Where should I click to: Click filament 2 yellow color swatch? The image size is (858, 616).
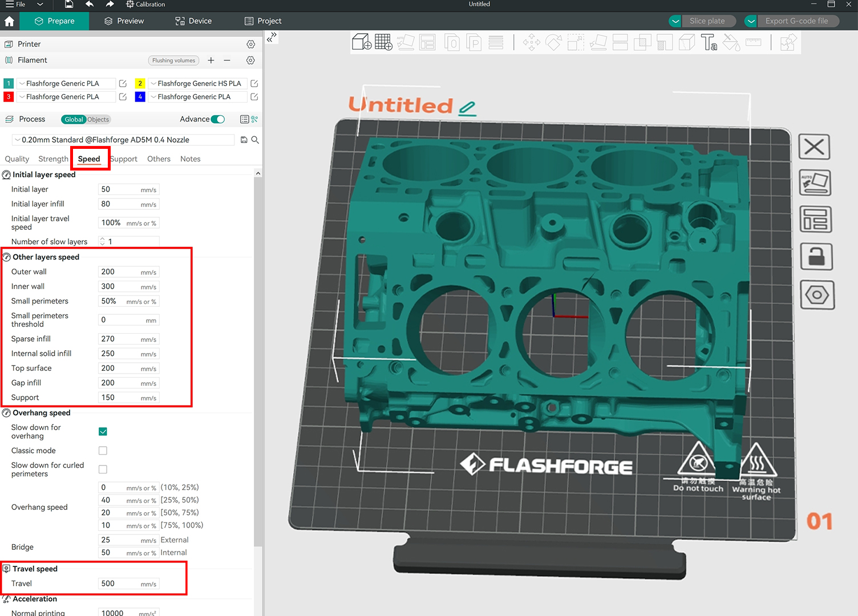pyautogui.click(x=140, y=83)
